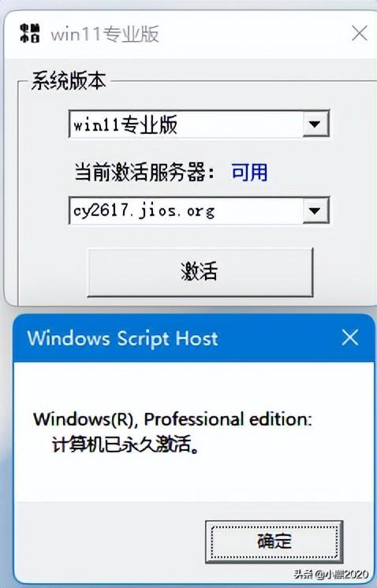Click empty title bar area beside win11专业版
Screen dimensions: 377x588
click(x=255, y=34)
